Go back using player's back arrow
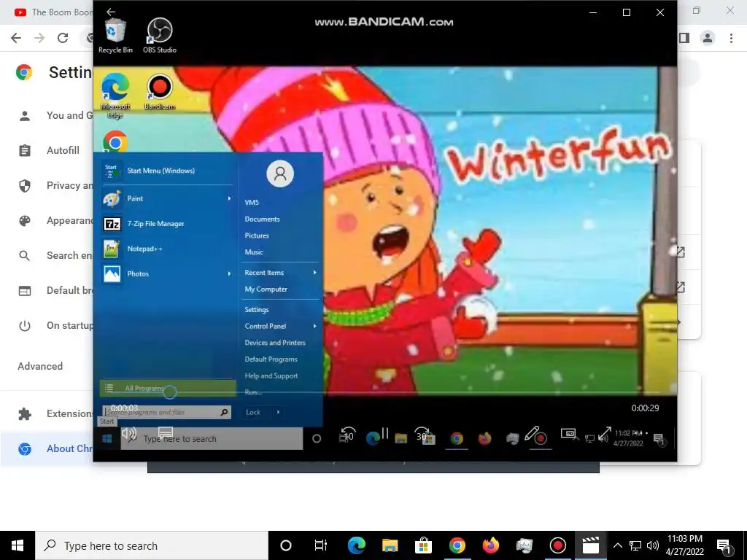The width and height of the screenshot is (747, 560). (111, 12)
